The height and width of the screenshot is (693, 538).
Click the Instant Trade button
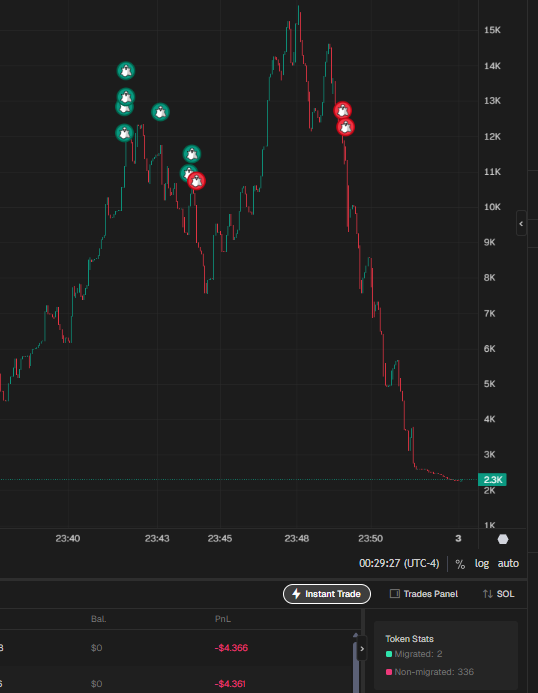(x=327, y=594)
